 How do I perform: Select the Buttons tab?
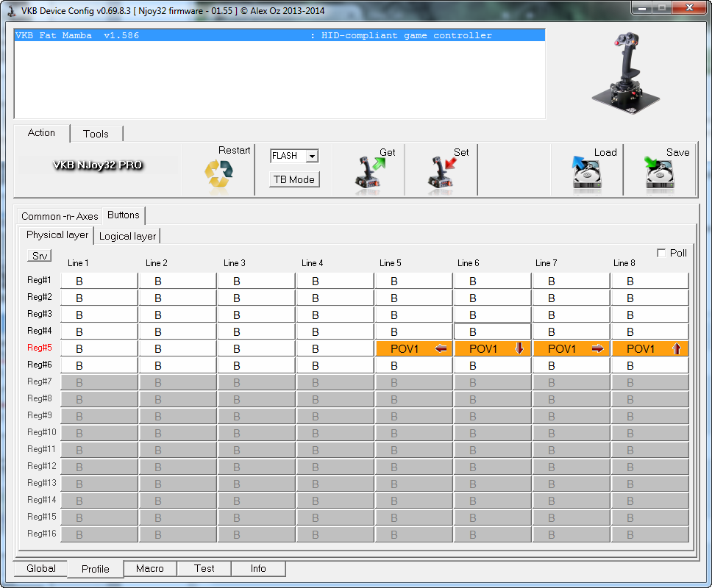123,215
